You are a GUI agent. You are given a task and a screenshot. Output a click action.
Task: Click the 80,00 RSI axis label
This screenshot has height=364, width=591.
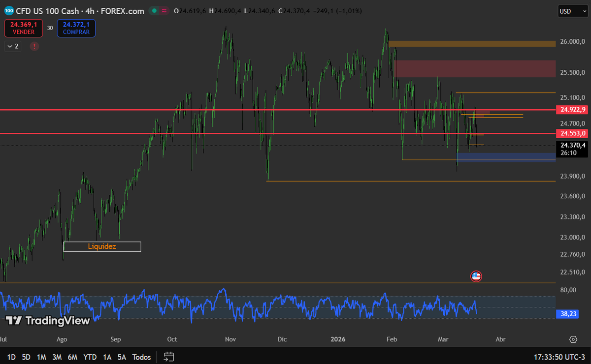coord(568,290)
